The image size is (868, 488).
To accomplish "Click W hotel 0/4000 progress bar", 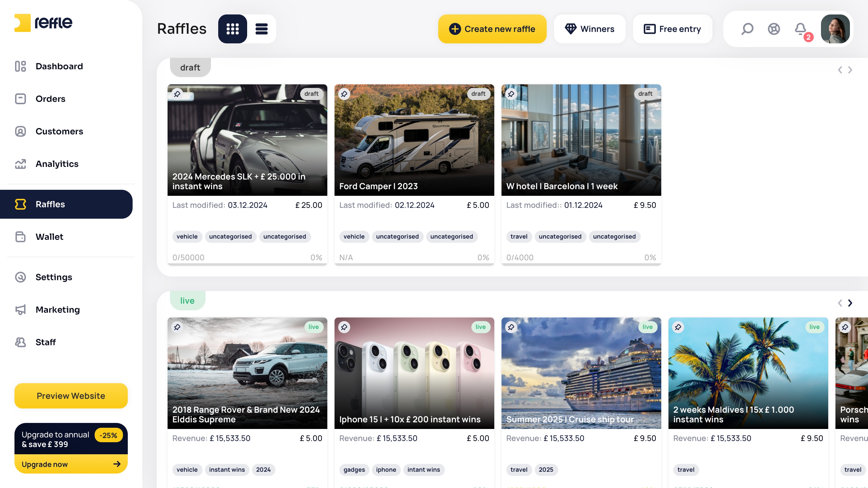I will (581, 264).
